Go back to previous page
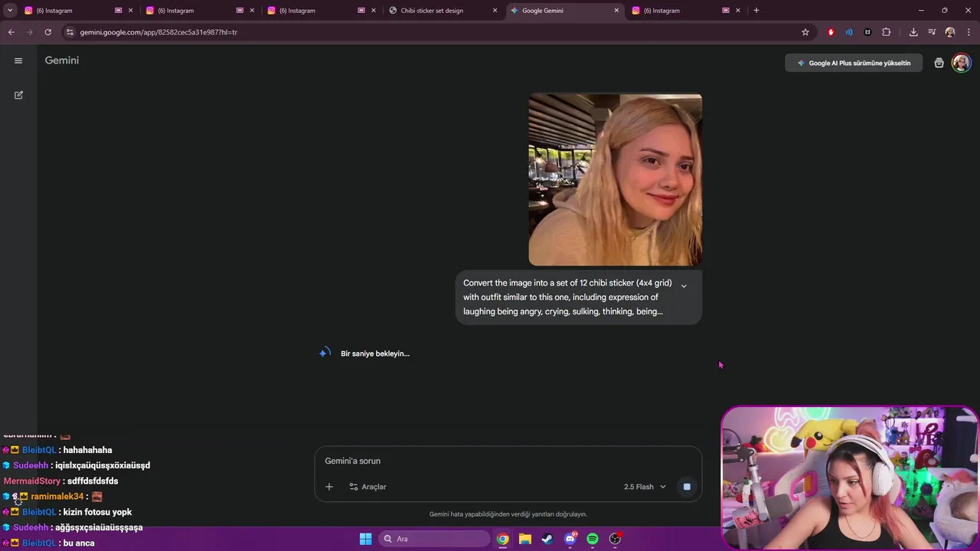 11,32
